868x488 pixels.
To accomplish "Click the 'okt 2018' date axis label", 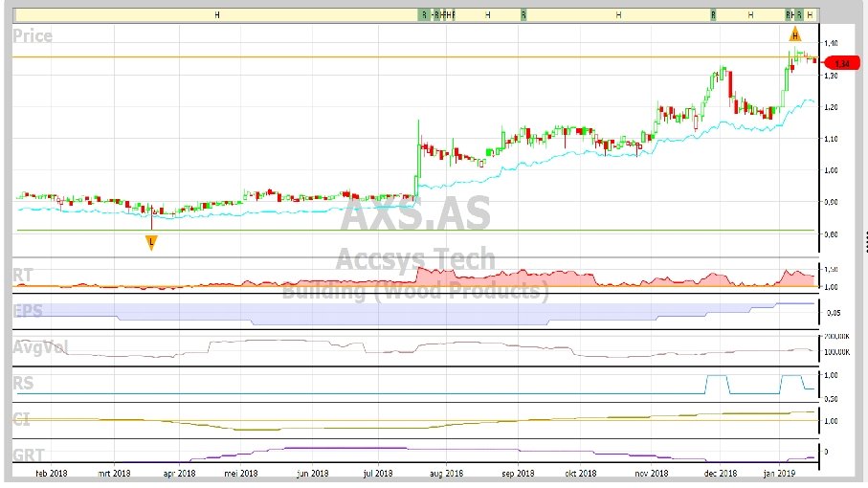I will (x=581, y=473).
